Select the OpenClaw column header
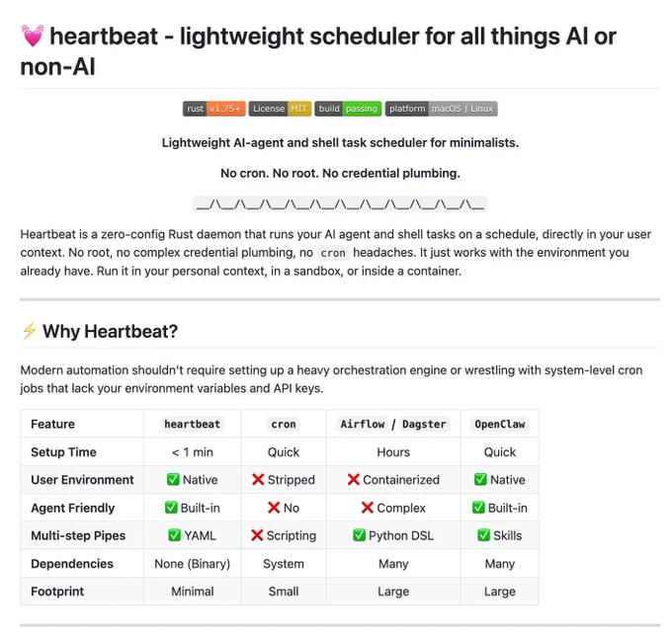 click(500, 424)
